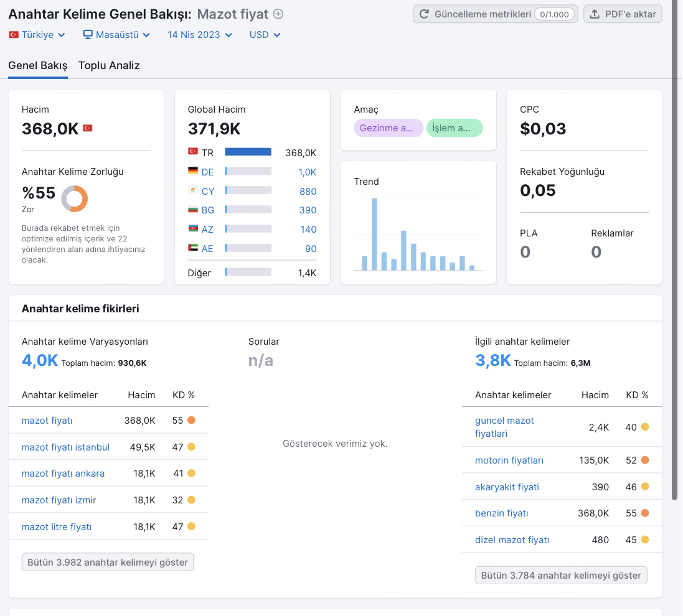Open the Türkiye country dropdown
The image size is (683, 616).
37,35
